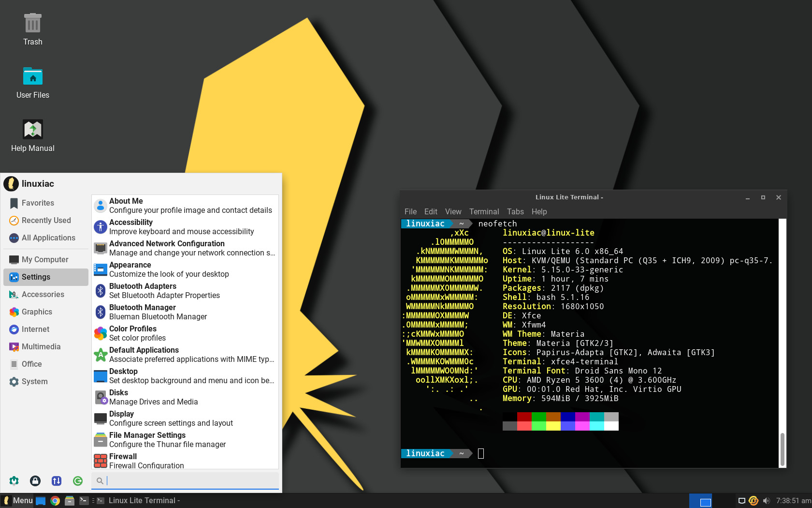This screenshot has height=508, width=812.
Task: Click the green log out icon
Action: [78, 480]
